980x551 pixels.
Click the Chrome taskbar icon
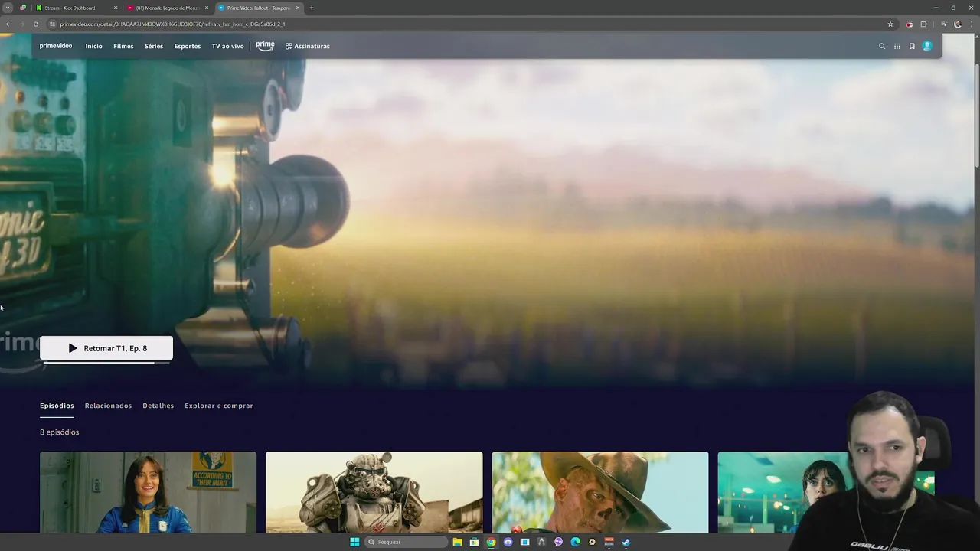point(491,542)
